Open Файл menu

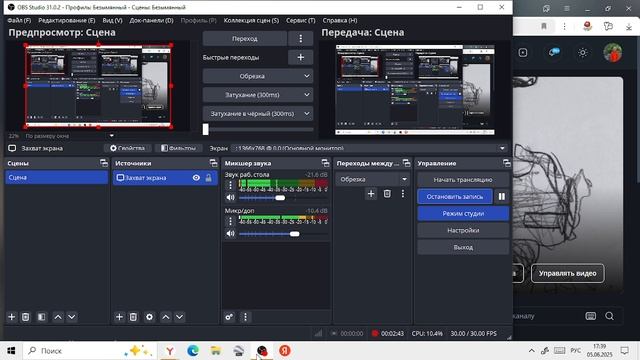tap(19, 20)
